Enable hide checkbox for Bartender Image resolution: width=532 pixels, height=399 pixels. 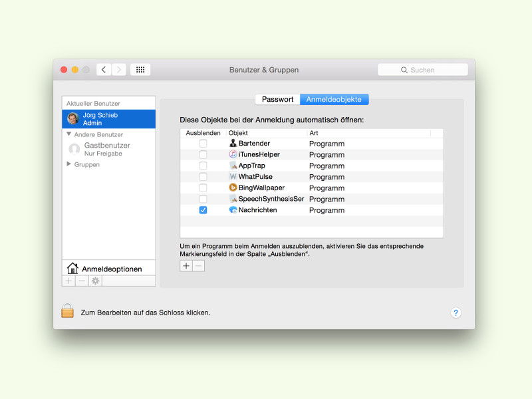[x=203, y=143]
